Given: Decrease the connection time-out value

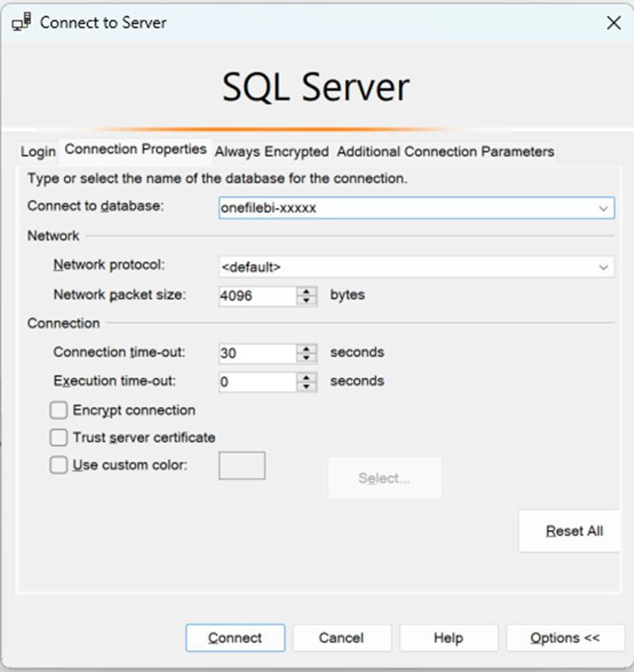Looking at the screenshot, I should tap(306, 358).
